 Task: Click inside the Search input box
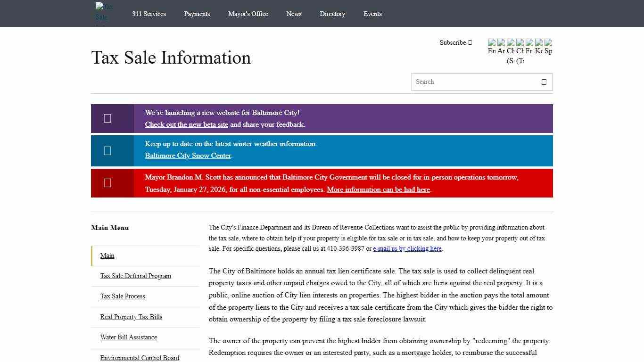[471, 82]
